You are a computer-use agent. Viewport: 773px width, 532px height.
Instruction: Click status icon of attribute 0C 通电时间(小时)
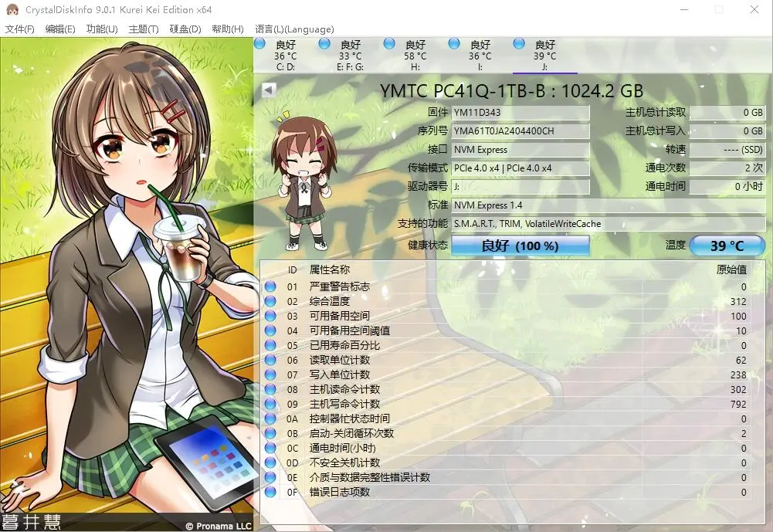coord(270,448)
